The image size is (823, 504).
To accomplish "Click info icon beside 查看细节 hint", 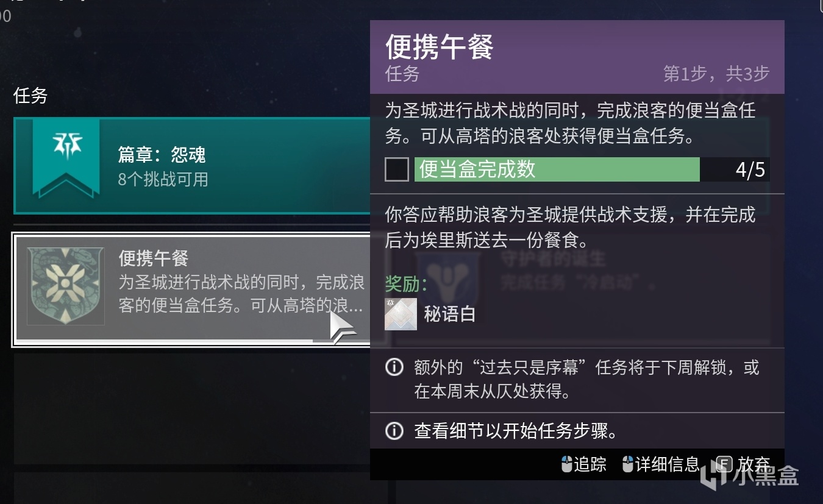I will pos(394,431).
